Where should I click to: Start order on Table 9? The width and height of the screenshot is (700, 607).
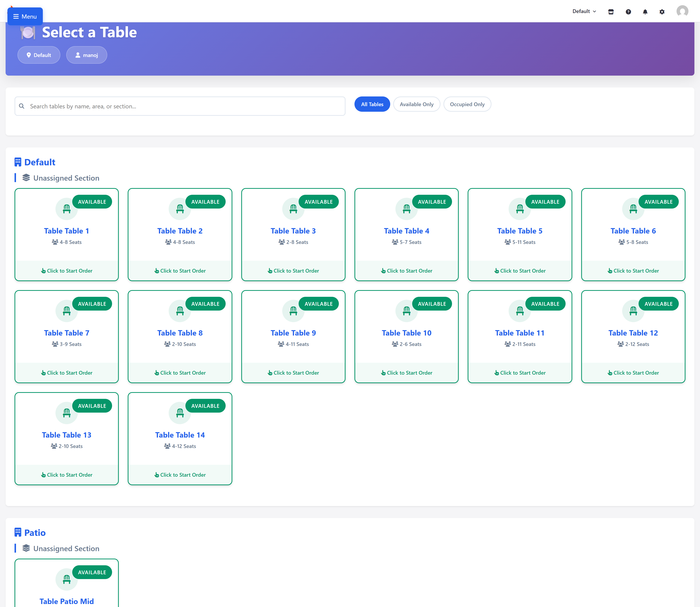click(293, 373)
